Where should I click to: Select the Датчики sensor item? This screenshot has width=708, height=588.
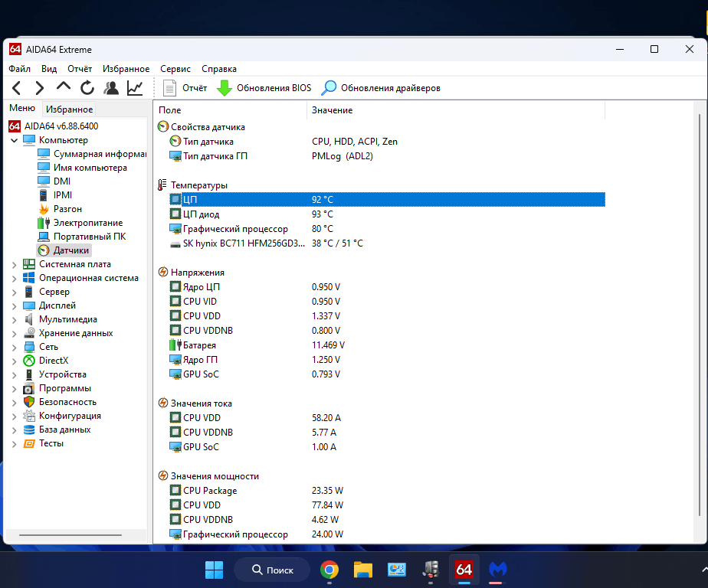pyautogui.click(x=64, y=250)
